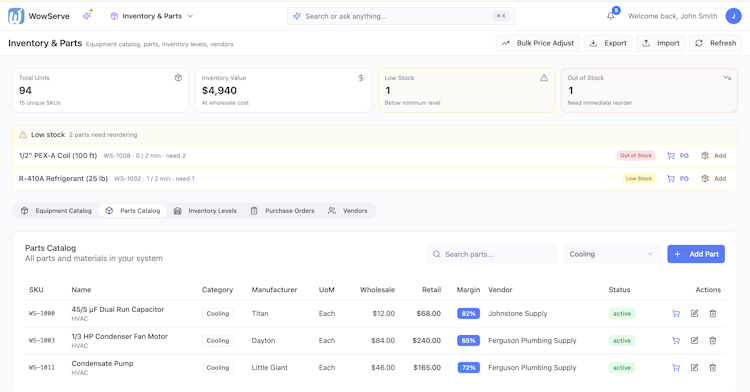The width and height of the screenshot is (750, 392).
Task: Click the $240.00 retail price
Action: pos(427,340)
